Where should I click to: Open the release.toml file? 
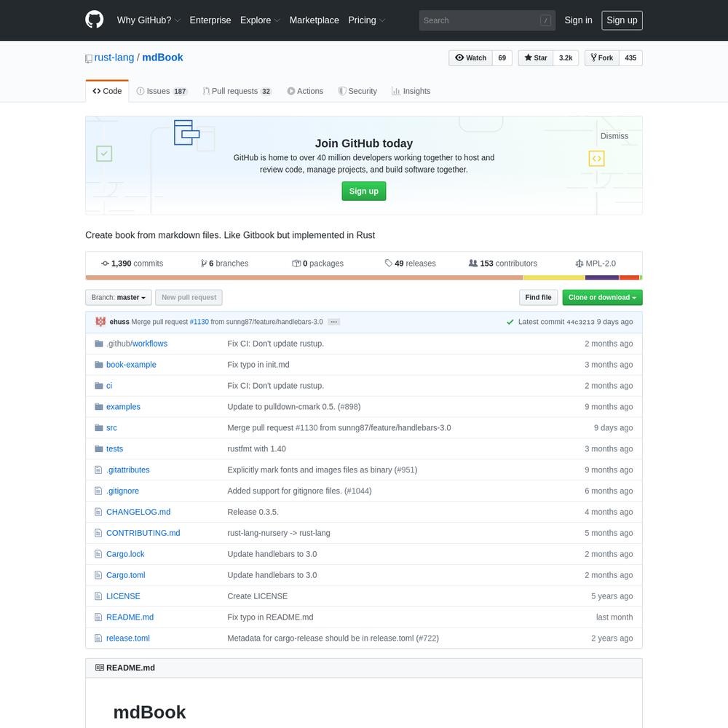pyautogui.click(x=127, y=638)
